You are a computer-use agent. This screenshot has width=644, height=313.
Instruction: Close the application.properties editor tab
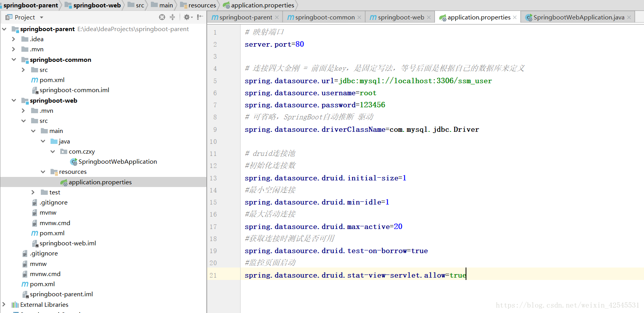coord(515,17)
